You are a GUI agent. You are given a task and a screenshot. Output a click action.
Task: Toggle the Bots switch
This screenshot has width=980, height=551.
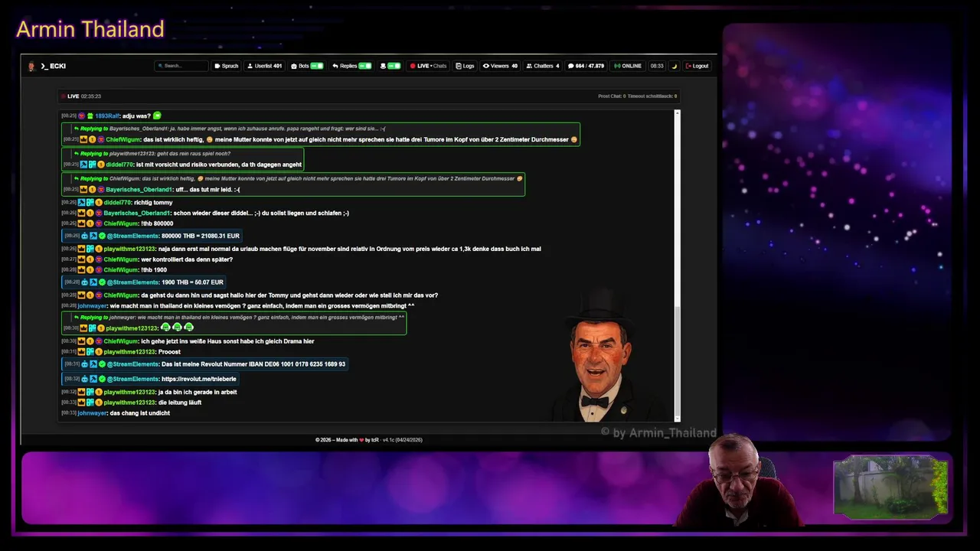tap(317, 66)
